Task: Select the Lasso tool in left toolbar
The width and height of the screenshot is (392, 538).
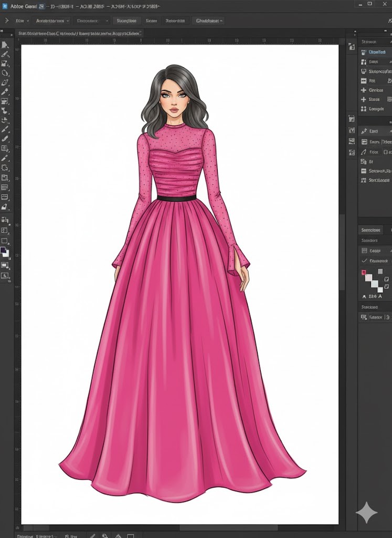Action: point(5,73)
